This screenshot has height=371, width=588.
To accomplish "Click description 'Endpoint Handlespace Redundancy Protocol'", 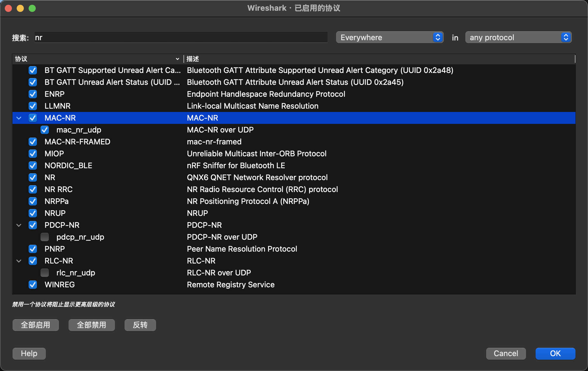I will (266, 94).
